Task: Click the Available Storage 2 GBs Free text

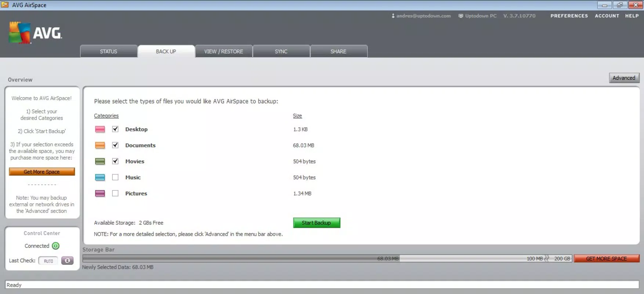Action: click(x=129, y=223)
